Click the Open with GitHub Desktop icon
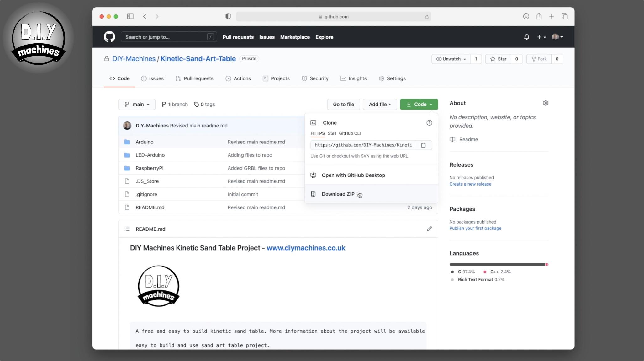The height and width of the screenshot is (361, 644). [x=313, y=175]
